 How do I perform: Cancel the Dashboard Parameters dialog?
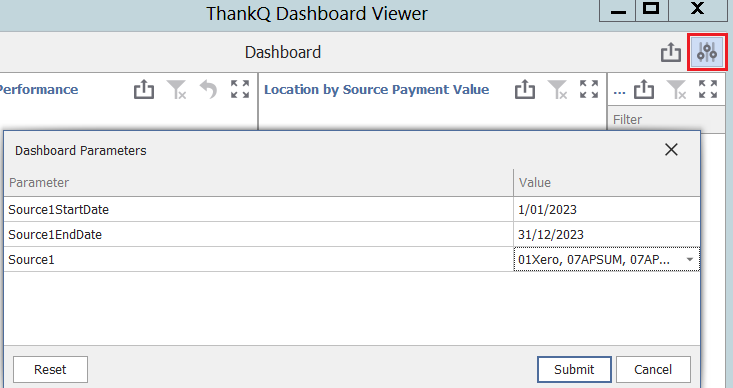pyautogui.click(x=653, y=369)
